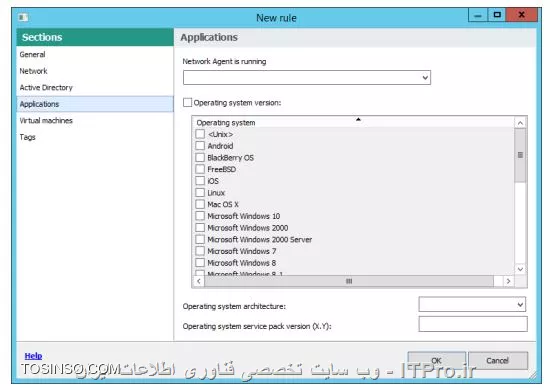Image resolution: width=550 pixels, height=390 pixels.
Task: Check the Microsoft Windows 2000 Server box
Action: (200, 239)
